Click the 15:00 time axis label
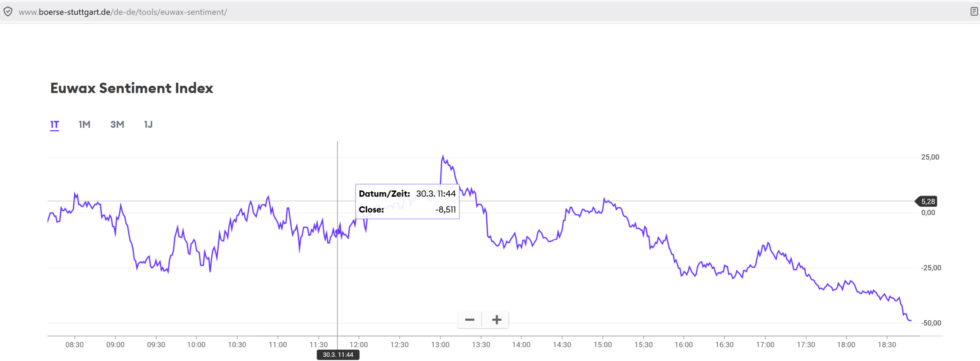 [603, 345]
